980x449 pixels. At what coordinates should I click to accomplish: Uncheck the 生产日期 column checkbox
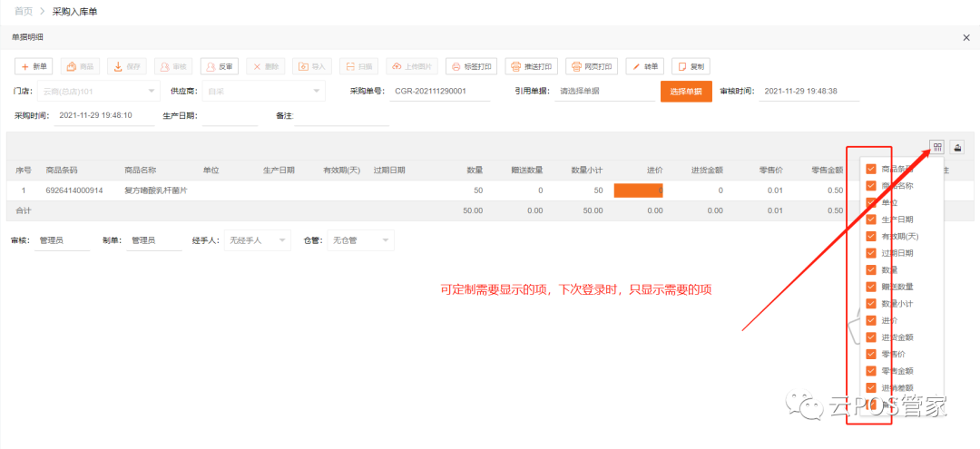[870, 220]
